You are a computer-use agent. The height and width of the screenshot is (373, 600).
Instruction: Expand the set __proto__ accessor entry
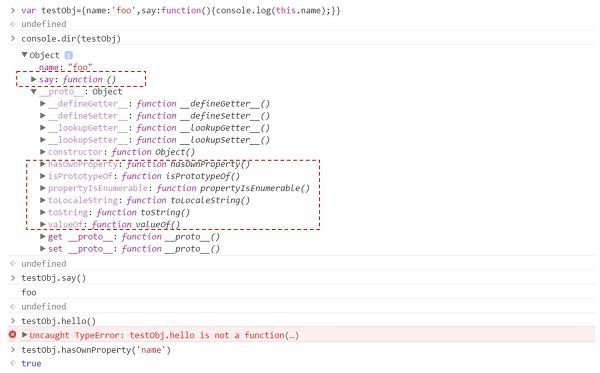(x=43, y=249)
